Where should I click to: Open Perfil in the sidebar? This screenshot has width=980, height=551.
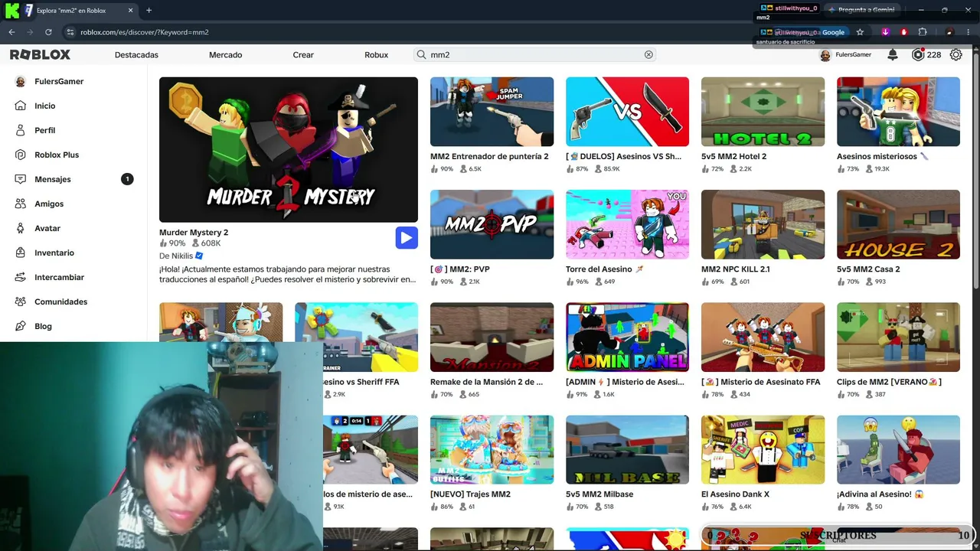44,130
